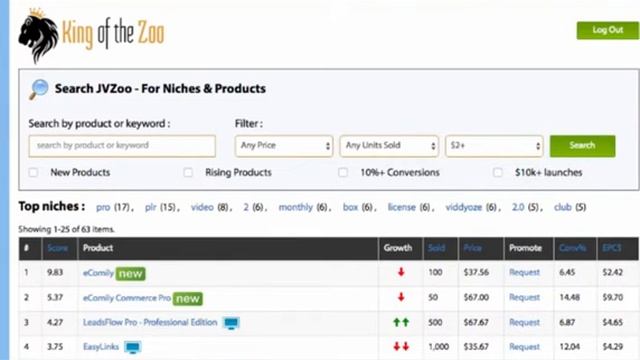Click the Product column header
This screenshot has width=640, height=360.
pos(98,248)
